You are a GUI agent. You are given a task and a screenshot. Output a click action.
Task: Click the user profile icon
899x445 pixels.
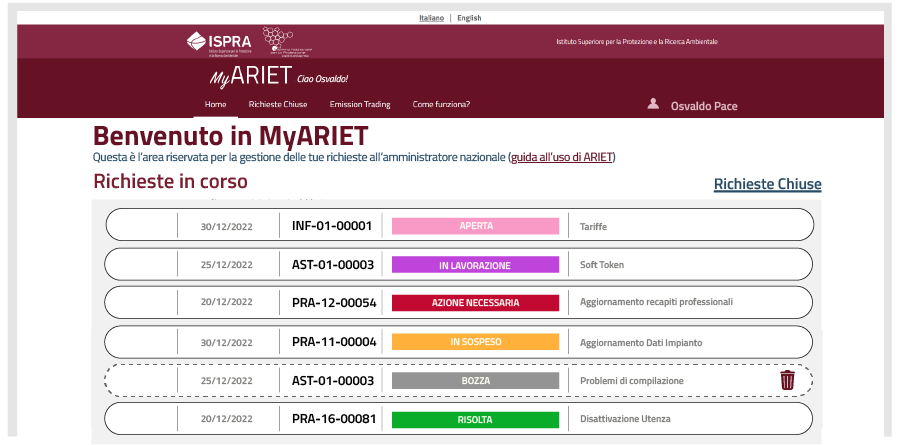pos(653,103)
